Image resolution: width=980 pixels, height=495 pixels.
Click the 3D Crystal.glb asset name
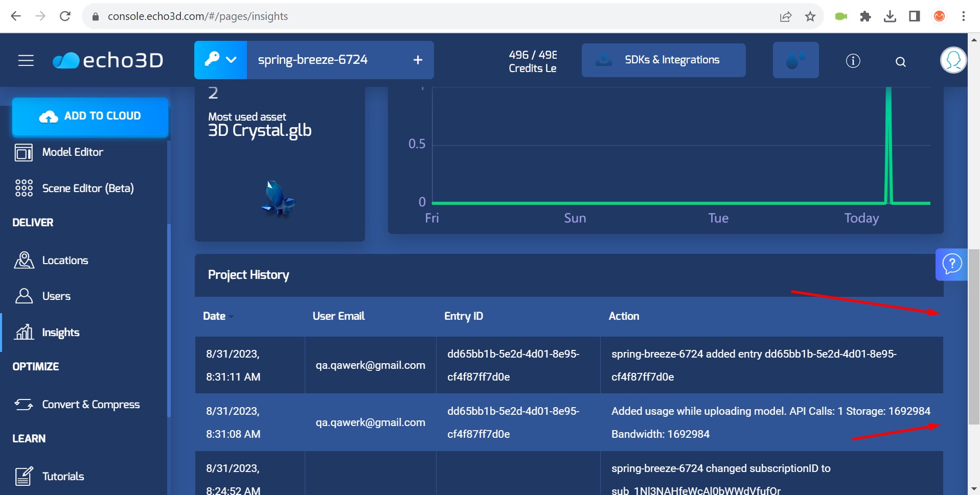tap(260, 131)
